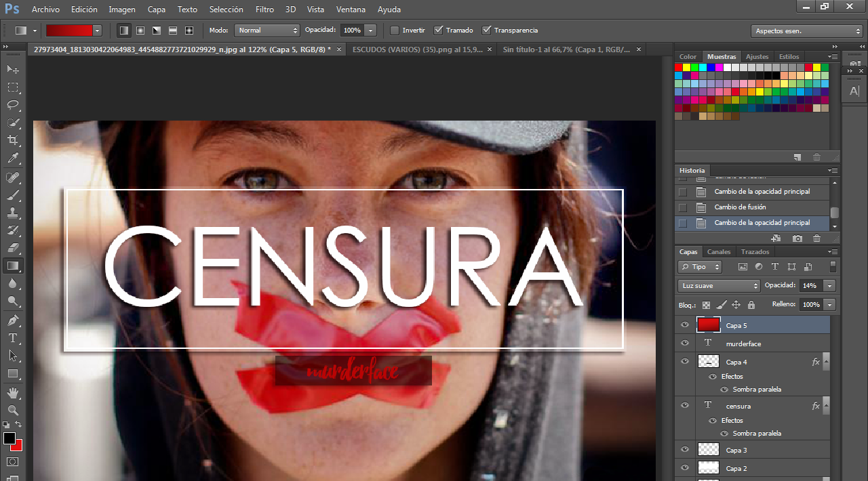Click the foreground color swatch
This screenshot has width=868, height=481.
[x=9, y=438]
